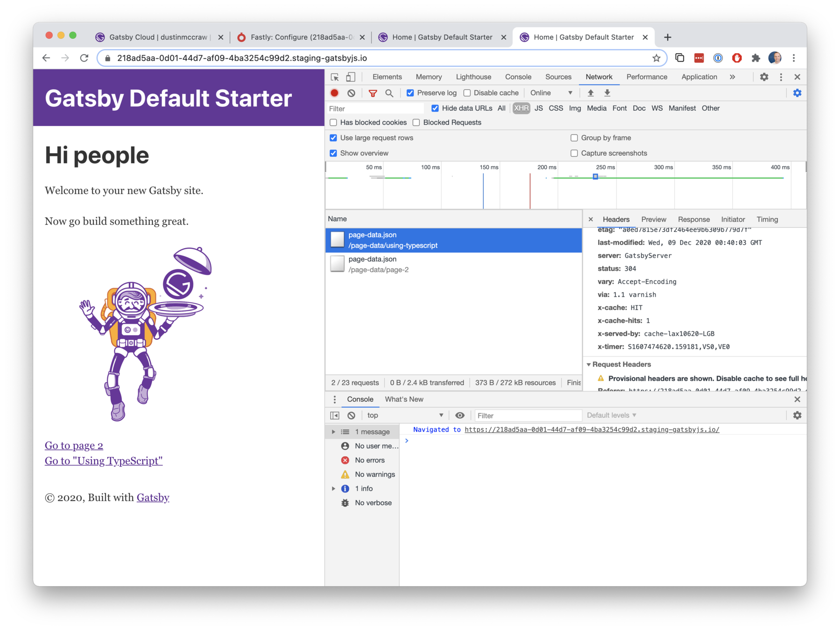Go back to the previous page

[x=46, y=58]
